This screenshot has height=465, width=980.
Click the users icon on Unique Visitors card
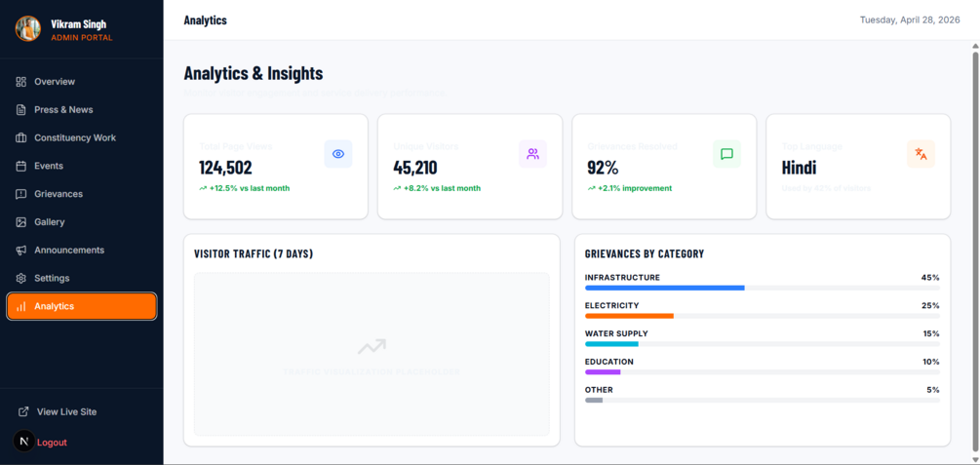pos(532,154)
